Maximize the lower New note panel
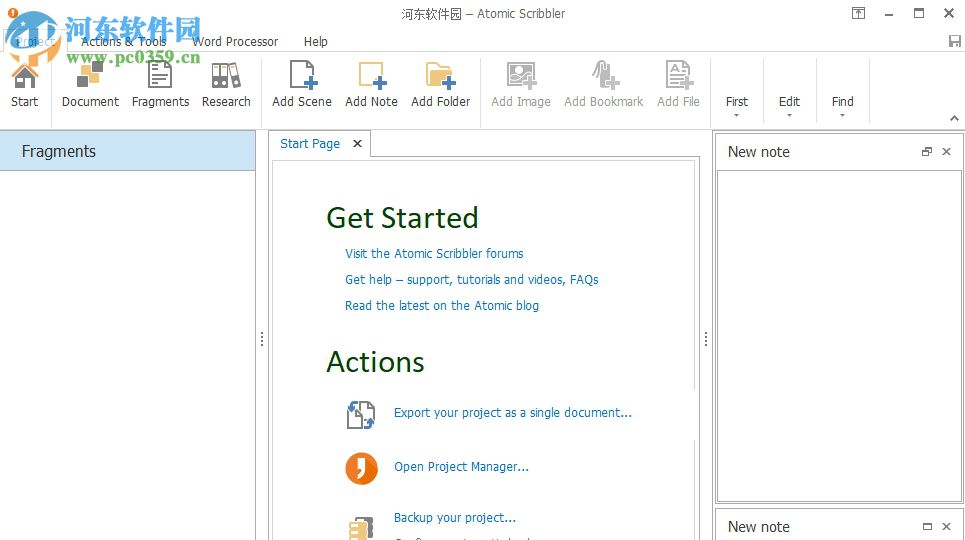This screenshot has height=540, width=965. click(x=927, y=526)
